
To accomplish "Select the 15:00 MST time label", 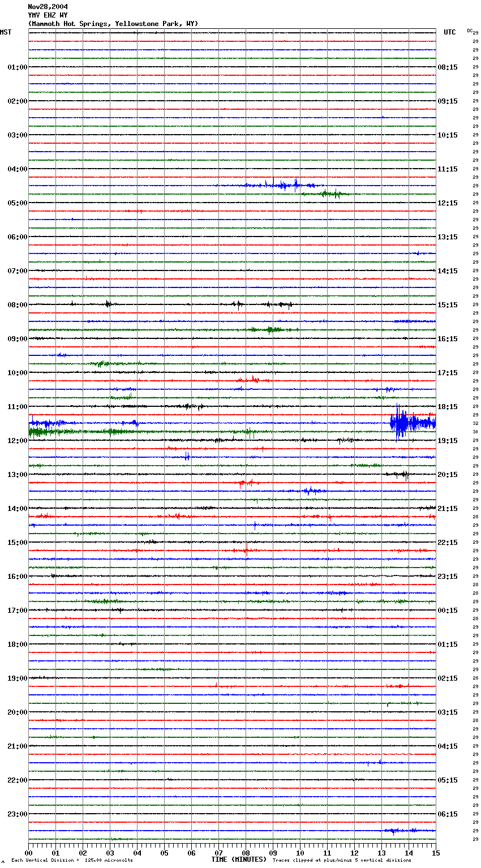I will [18, 543].
